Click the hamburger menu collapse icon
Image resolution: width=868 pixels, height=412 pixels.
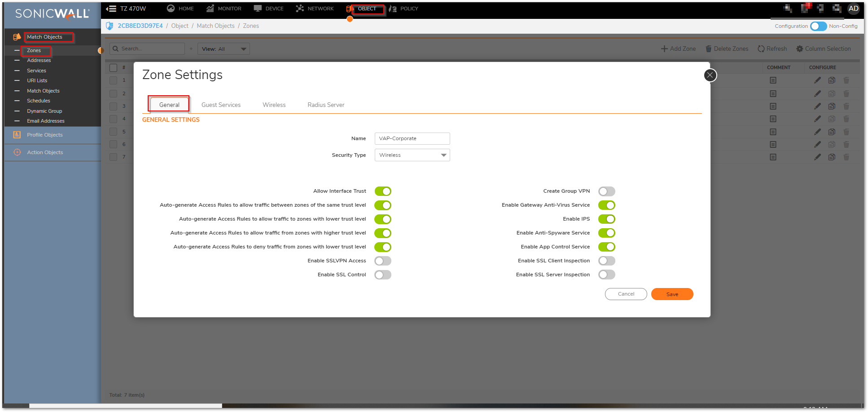click(x=111, y=9)
